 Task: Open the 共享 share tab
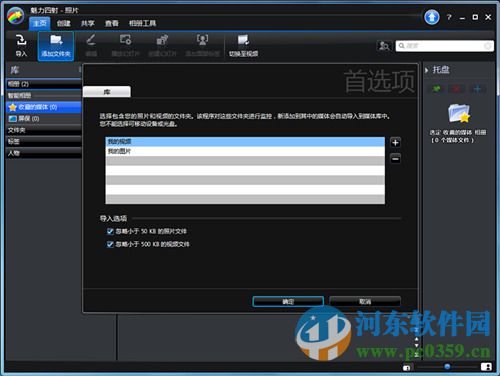(87, 23)
